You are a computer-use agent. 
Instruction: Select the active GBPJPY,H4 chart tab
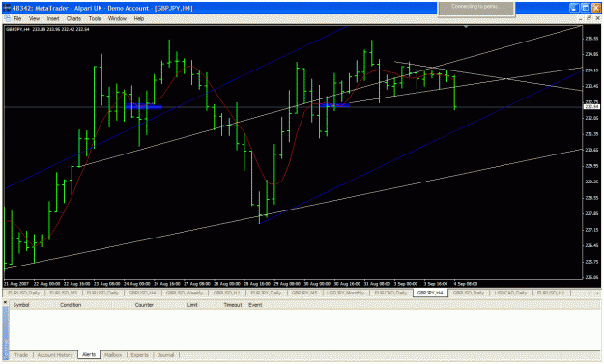point(430,293)
